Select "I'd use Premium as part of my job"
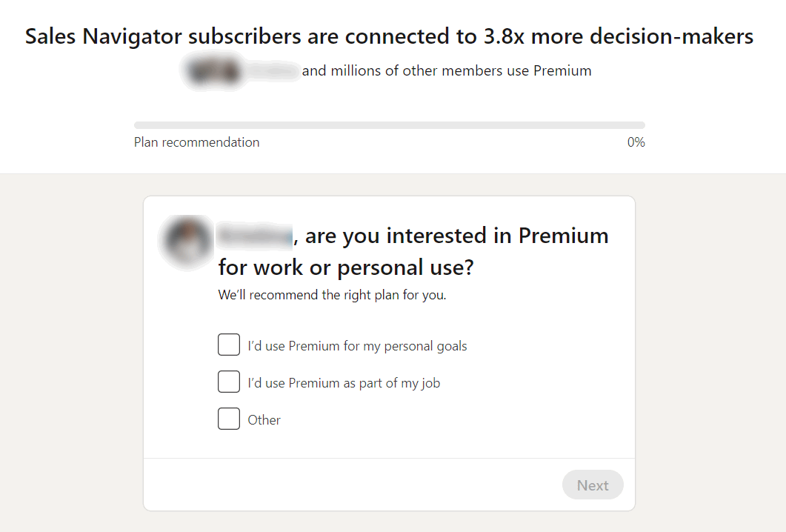The image size is (786, 532). pos(229,382)
